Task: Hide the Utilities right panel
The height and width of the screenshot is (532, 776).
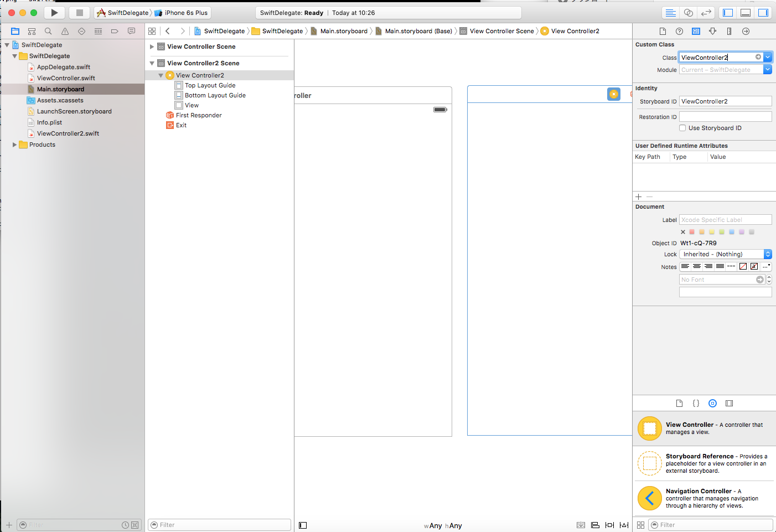Action: tap(763, 13)
